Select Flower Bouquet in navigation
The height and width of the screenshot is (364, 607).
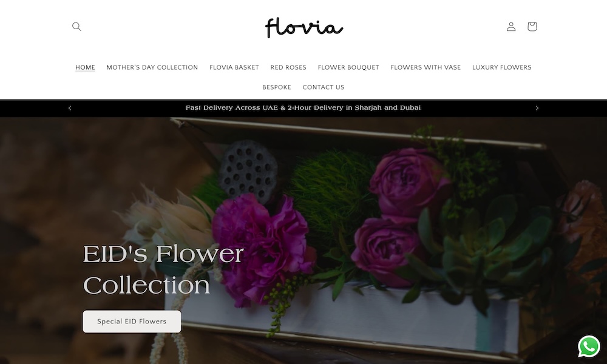(x=348, y=67)
